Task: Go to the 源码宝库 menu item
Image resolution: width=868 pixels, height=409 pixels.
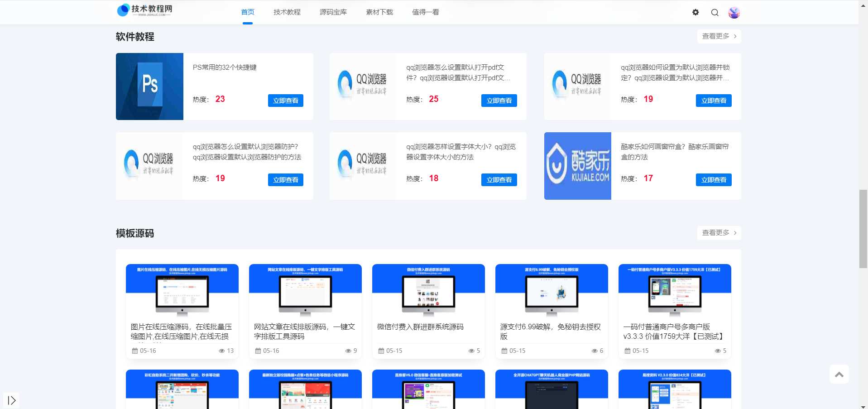Action: tap(333, 12)
